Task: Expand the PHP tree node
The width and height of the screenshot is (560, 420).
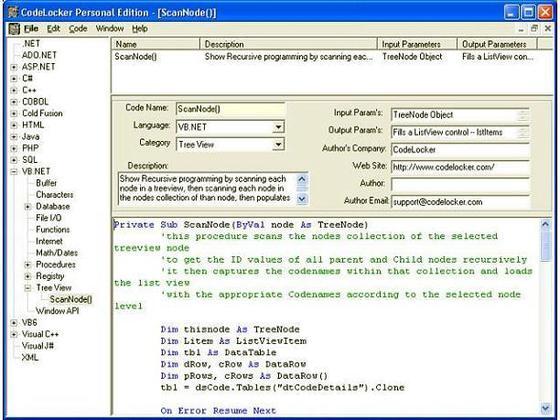Action: coord(14,148)
